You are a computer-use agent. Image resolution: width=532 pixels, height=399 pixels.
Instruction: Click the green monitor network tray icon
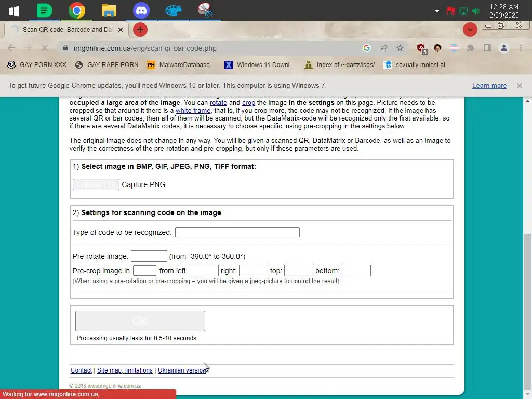pos(463,11)
